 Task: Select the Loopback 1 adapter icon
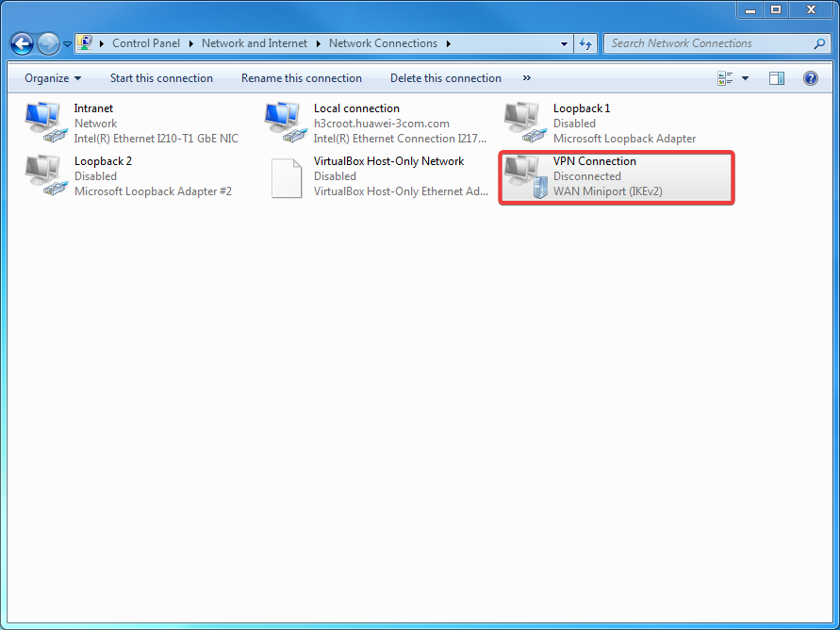coord(525,123)
